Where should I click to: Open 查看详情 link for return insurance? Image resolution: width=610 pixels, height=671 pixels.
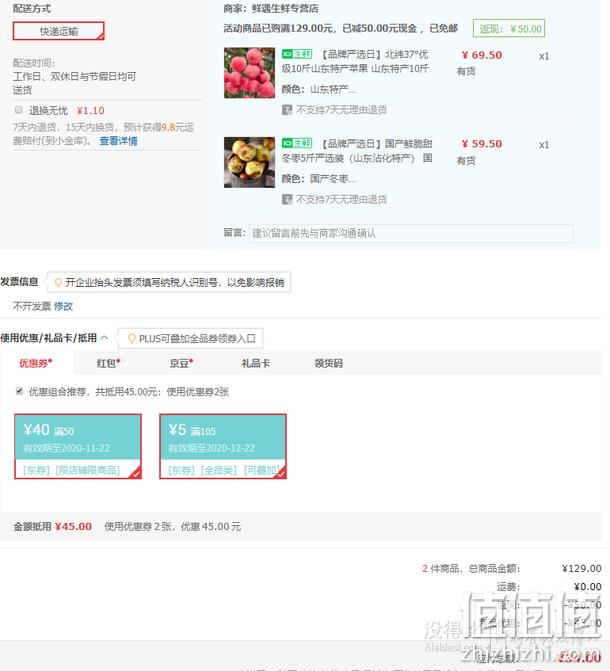click(118, 141)
